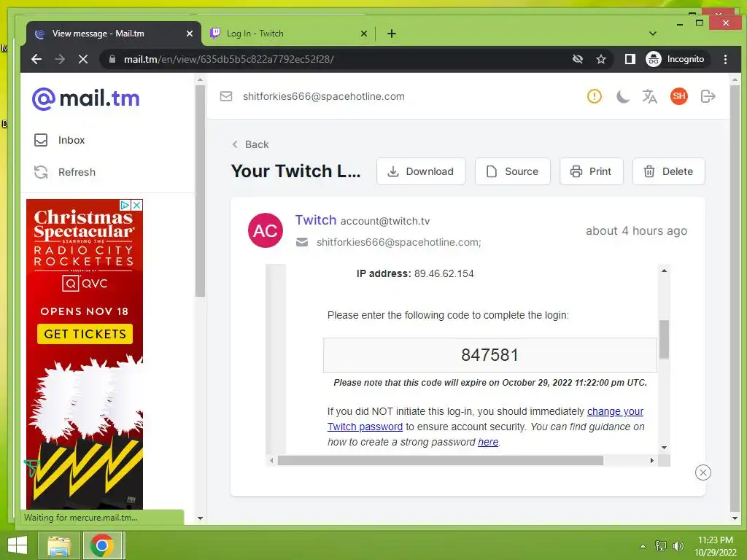Expand the tab search chevron
The image size is (747, 560).
coord(653,34)
